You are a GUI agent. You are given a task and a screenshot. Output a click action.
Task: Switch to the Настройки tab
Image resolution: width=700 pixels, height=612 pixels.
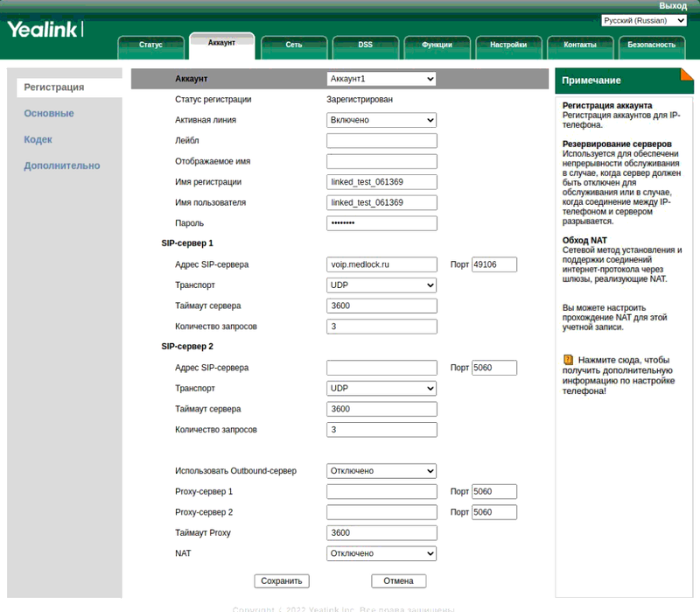pyautogui.click(x=508, y=46)
